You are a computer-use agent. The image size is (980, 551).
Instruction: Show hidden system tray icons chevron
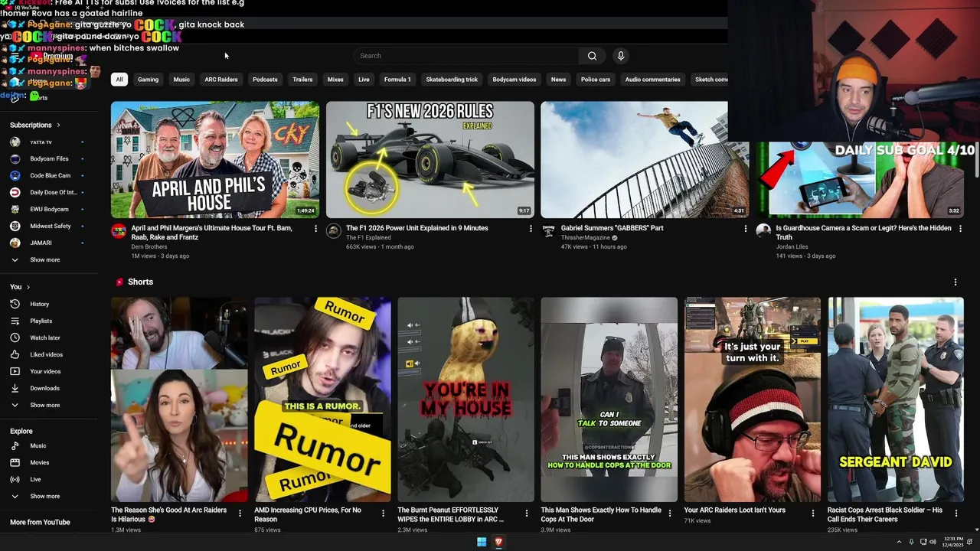(x=900, y=542)
